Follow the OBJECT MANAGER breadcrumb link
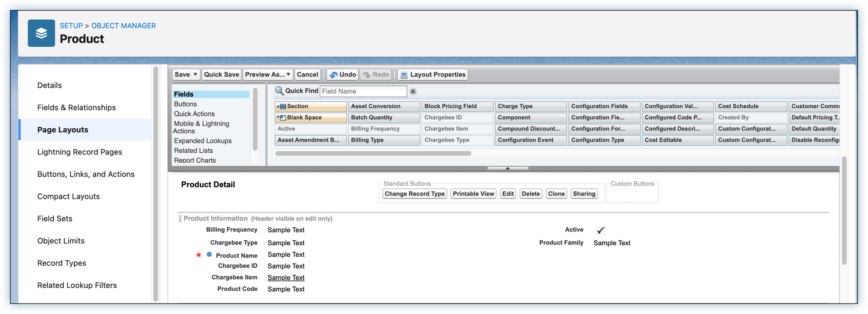868x314 pixels. tap(123, 26)
